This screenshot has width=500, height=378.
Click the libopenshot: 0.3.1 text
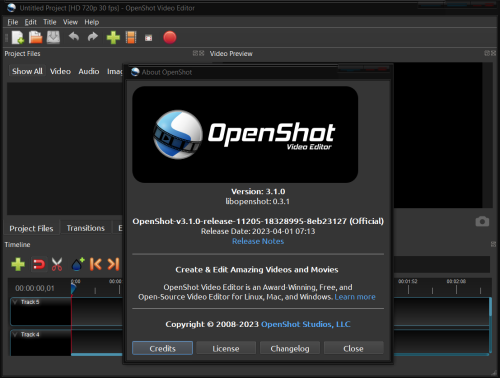point(258,201)
